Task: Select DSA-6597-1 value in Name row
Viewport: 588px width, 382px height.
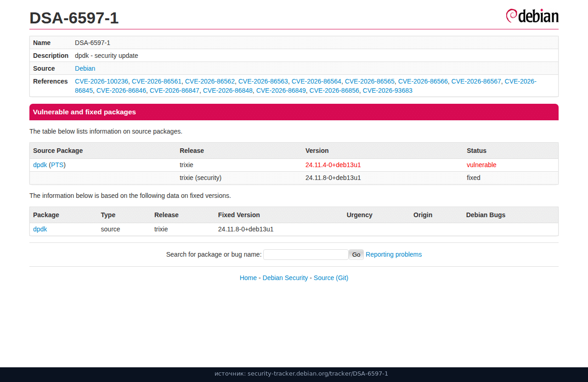Action: point(92,43)
